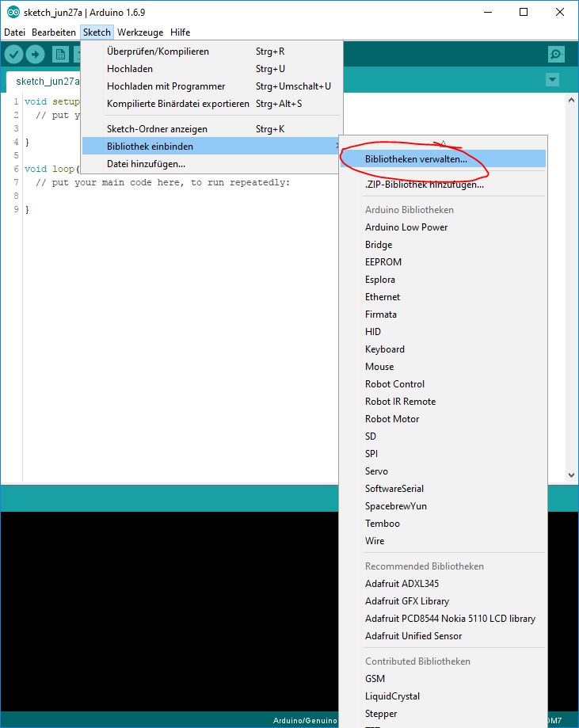Open the tab options dropdown arrow
Screen dimensions: 579x728
pyautogui.click(x=552, y=80)
